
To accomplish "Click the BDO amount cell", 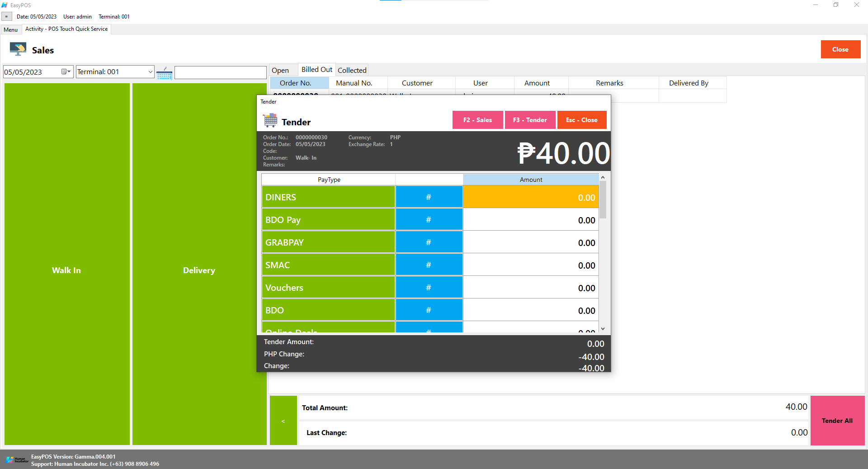I will coord(531,310).
